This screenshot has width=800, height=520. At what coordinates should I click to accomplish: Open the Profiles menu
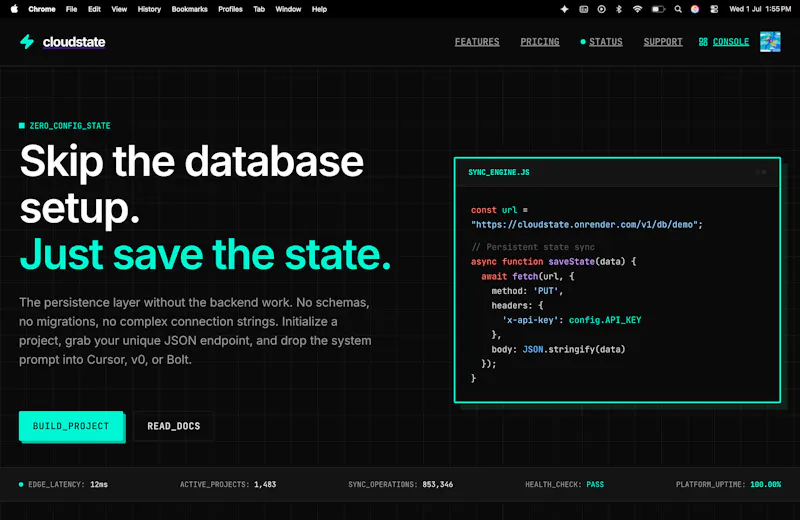click(231, 9)
